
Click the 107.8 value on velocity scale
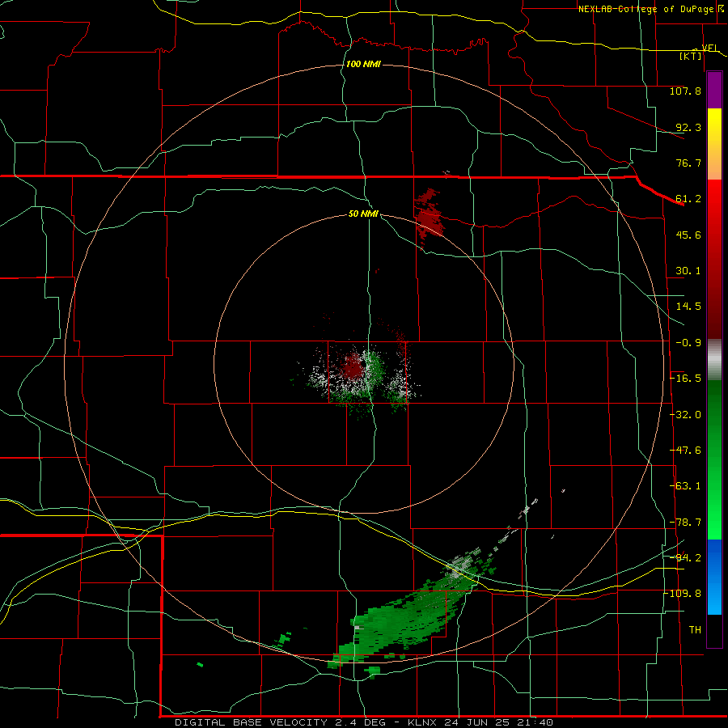pyautogui.click(x=685, y=91)
